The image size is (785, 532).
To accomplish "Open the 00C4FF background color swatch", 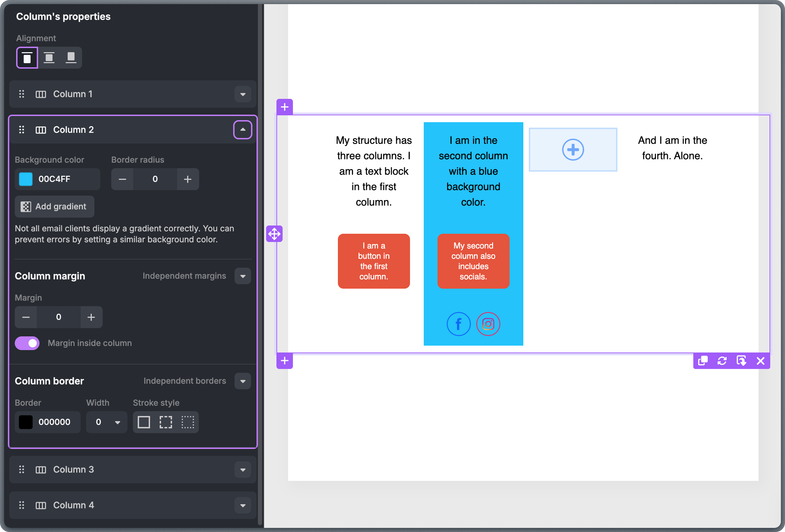I will [26, 179].
